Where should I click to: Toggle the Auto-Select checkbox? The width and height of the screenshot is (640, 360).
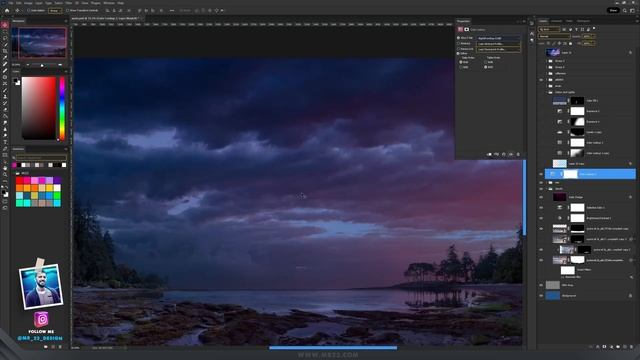point(29,10)
